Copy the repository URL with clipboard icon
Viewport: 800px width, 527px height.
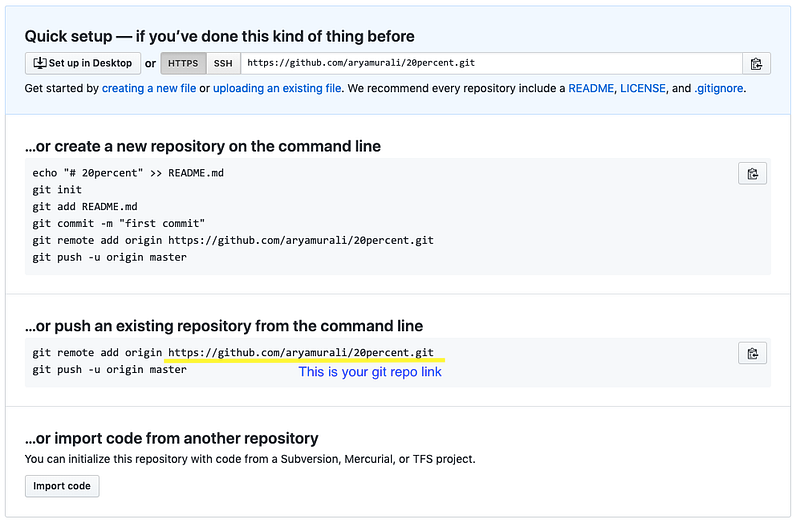[x=756, y=63]
